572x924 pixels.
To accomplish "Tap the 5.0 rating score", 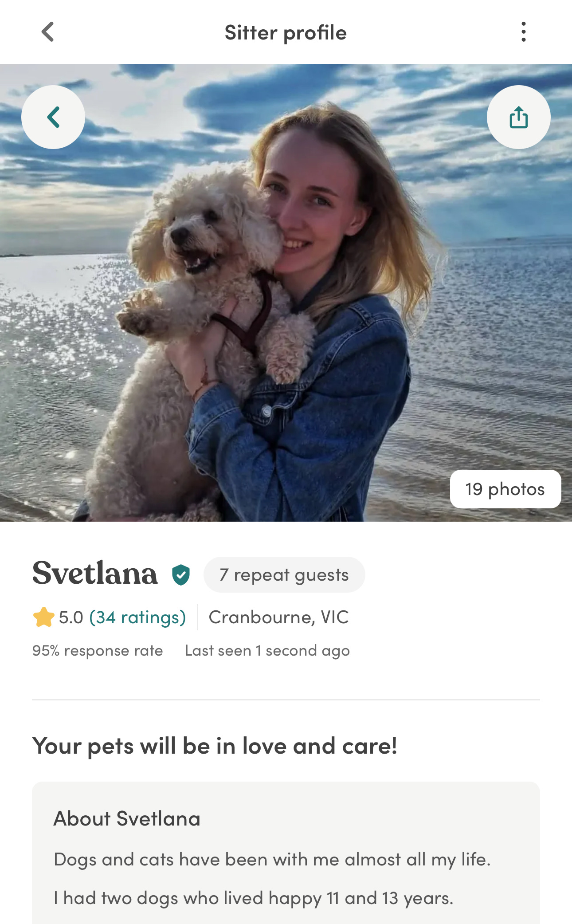I will (x=71, y=617).
